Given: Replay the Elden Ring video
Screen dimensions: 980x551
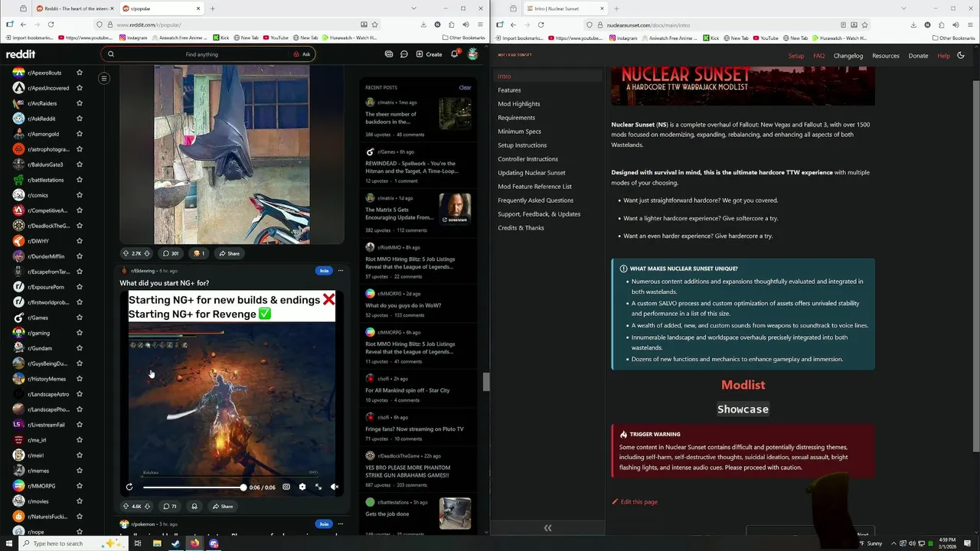Looking at the screenshot, I should coord(129,487).
